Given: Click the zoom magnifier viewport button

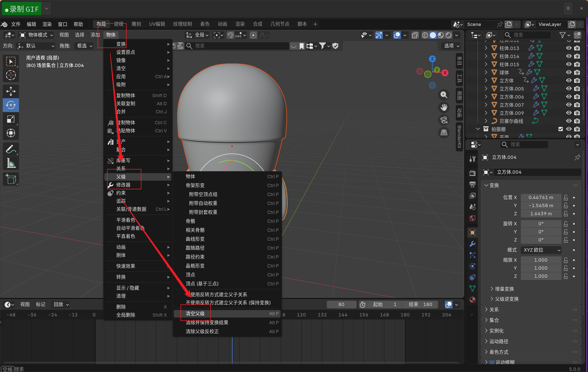Looking at the screenshot, I should click(x=444, y=95).
